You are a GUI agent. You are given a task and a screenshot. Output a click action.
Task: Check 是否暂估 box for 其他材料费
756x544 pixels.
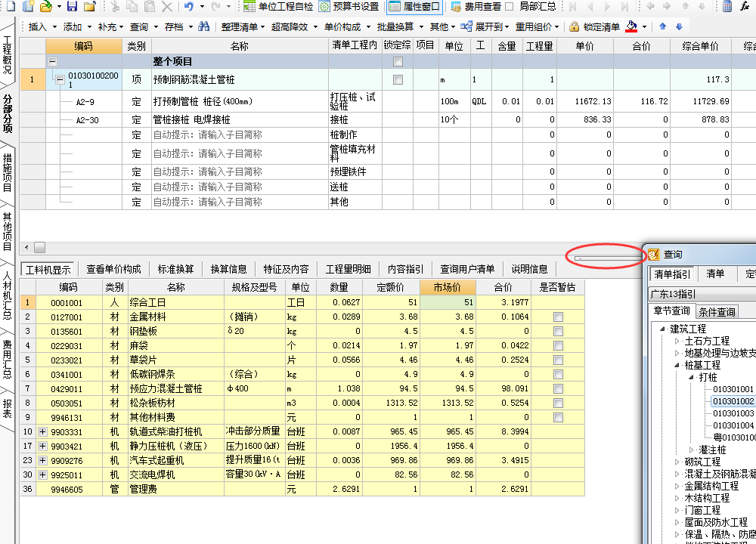(559, 417)
